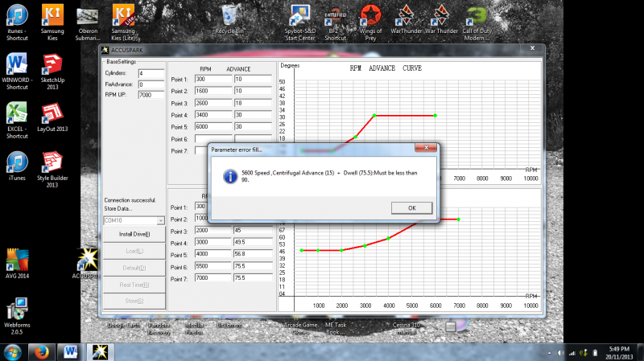Click the Store button
644x361 pixels.
[x=134, y=302]
